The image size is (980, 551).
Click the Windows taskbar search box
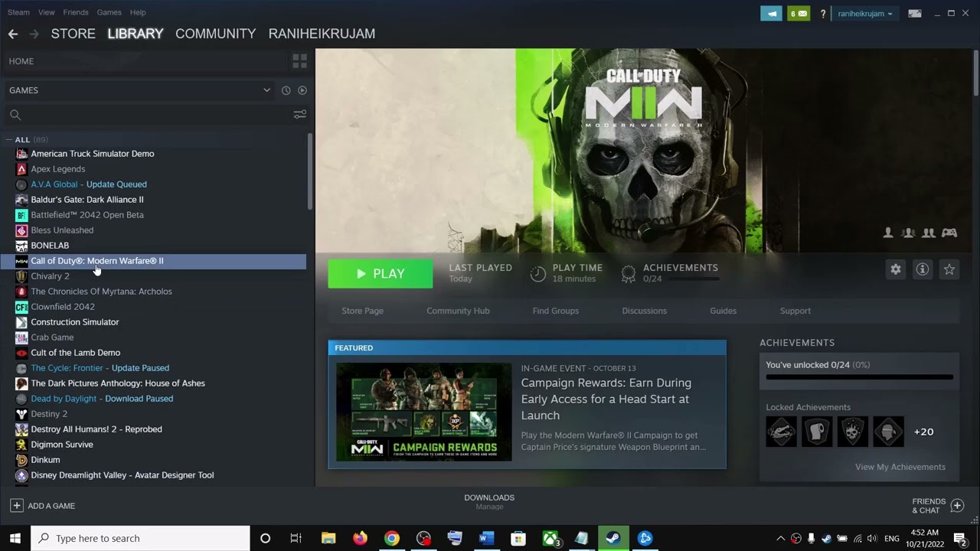[140, 538]
